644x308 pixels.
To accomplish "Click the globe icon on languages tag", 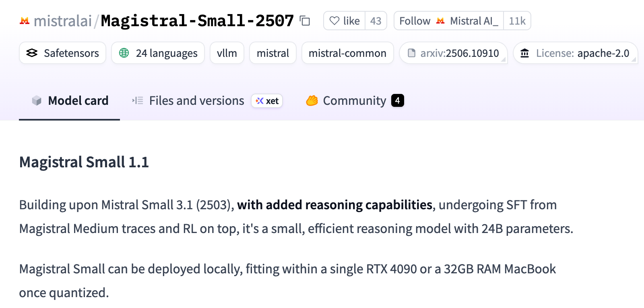I will tap(124, 53).
